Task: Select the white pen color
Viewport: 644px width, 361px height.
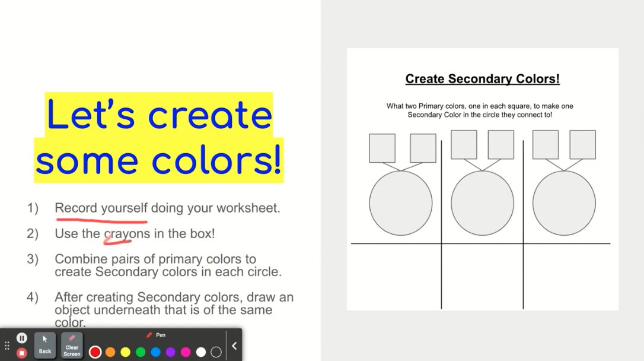Action: tap(201, 352)
